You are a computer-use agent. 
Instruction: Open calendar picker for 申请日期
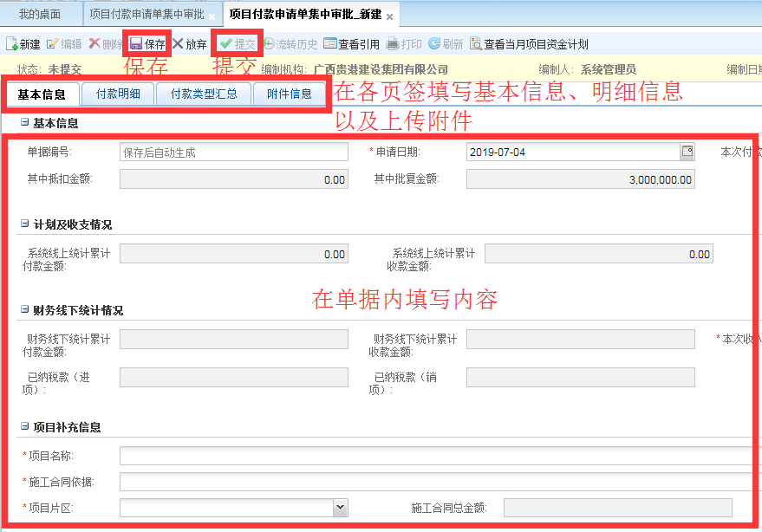(687, 152)
